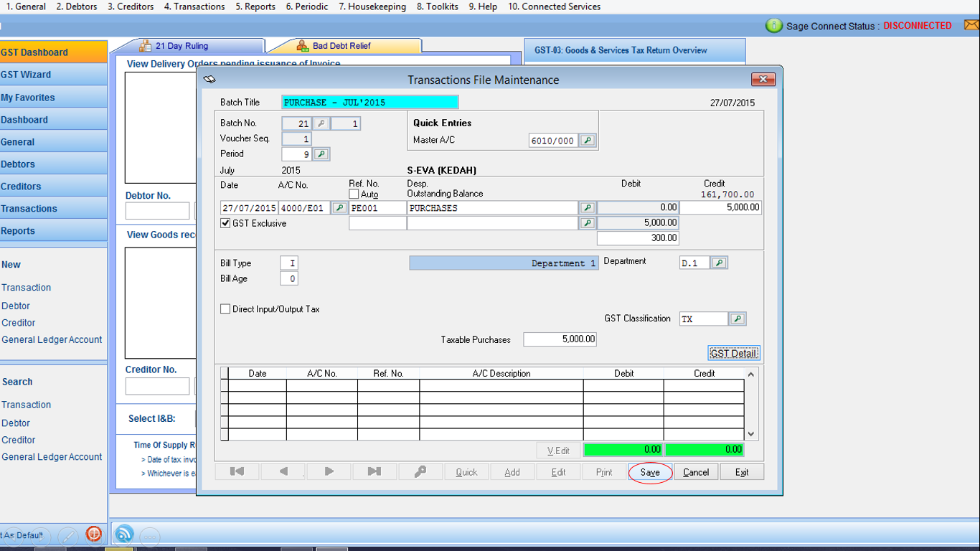980x551 pixels.
Task: Open the 5. Reports menu
Action: (255, 6)
